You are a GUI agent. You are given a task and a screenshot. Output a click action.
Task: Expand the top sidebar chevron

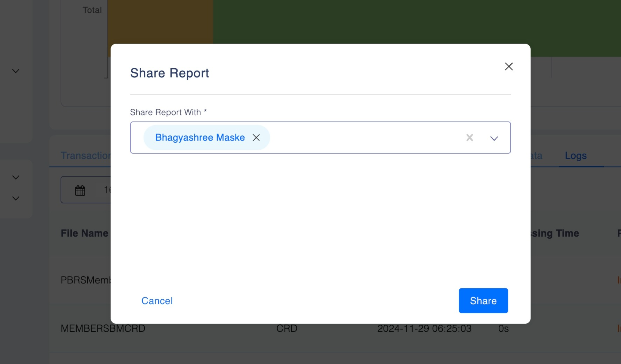pyautogui.click(x=16, y=71)
